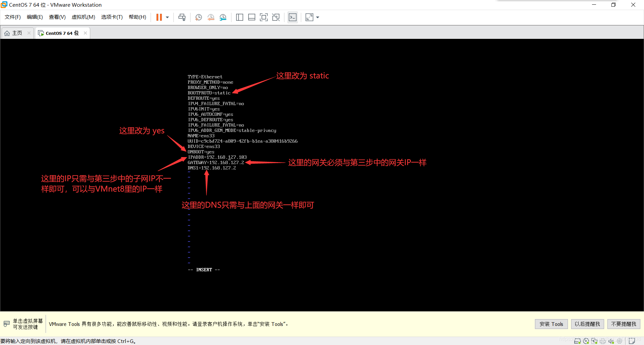
Task: Click the IPADDR=192.168.127.103 line
Action: pyautogui.click(x=217, y=157)
